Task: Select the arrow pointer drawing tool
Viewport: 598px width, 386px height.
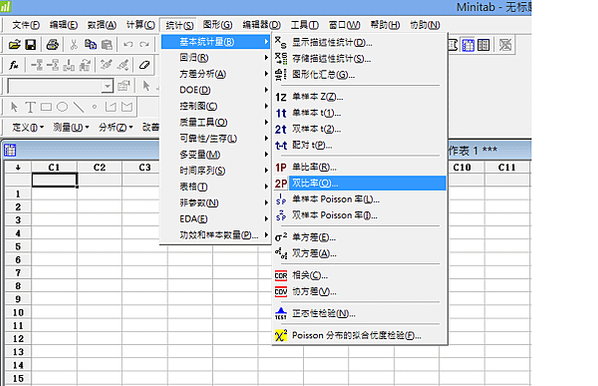Action: pyautogui.click(x=14, y=107)
